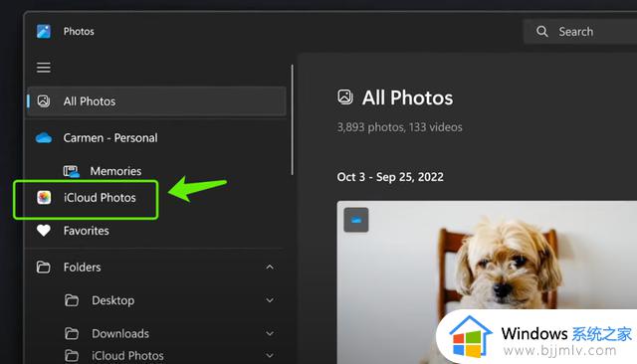Screen dimensions: 637x364
Task: Click the Folders section folder icon
Action: click(x=44, y=267)
